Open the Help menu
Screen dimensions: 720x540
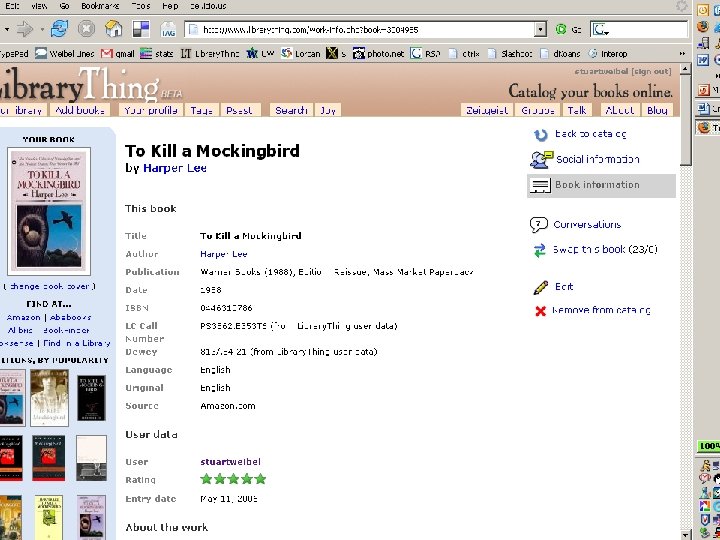(170, 6)
